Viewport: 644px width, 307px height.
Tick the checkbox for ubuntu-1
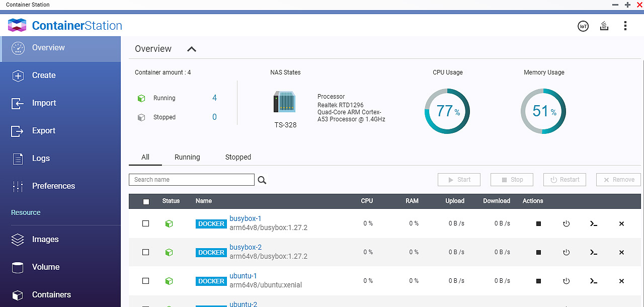point(146,281)
